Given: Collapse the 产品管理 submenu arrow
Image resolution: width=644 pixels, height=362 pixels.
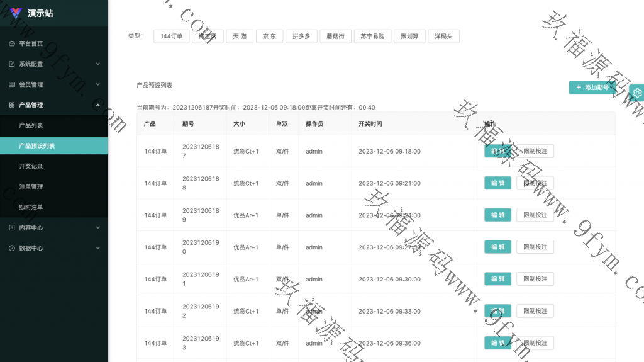Looking at the screenshot, I should pos(97,105).
